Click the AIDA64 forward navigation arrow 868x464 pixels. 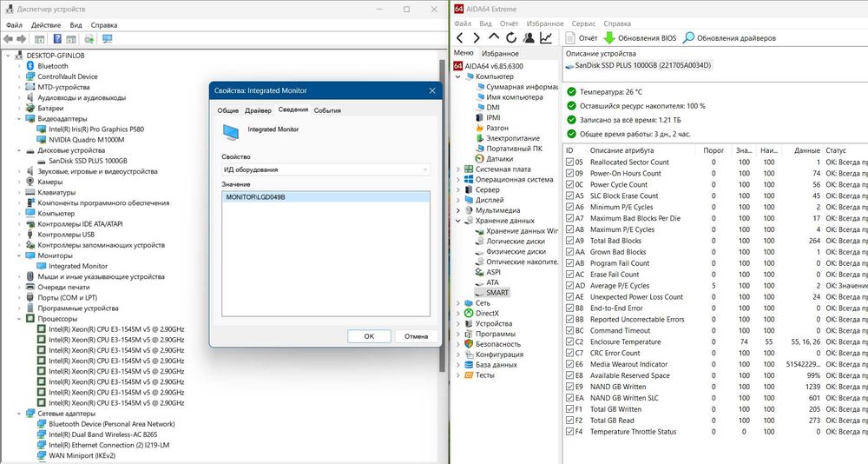click(477, 37)
